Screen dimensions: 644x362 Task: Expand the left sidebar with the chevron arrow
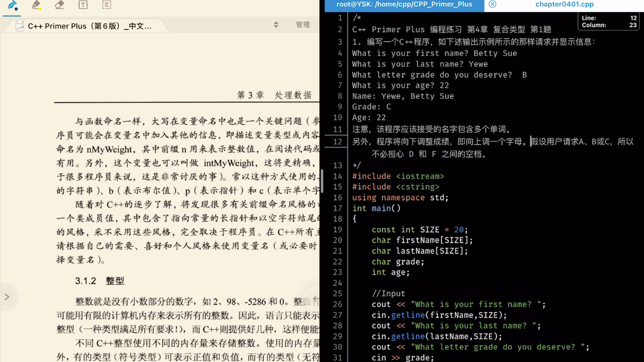7,297
